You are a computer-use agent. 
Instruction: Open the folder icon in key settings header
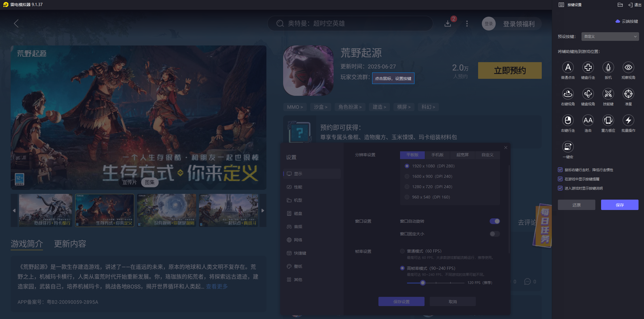620,5
